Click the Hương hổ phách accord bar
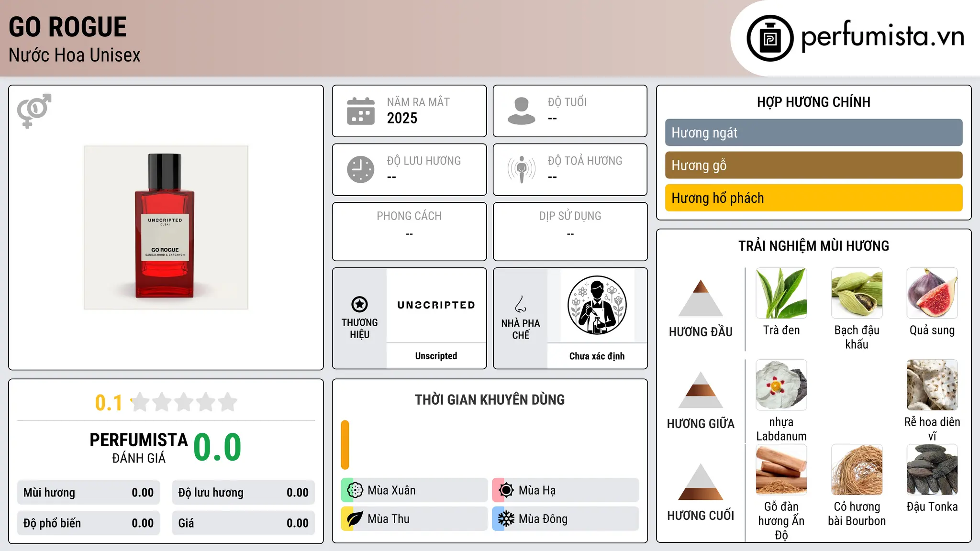Image resolution: width=980 pixels, height=551 pixels. pos(813,198)
